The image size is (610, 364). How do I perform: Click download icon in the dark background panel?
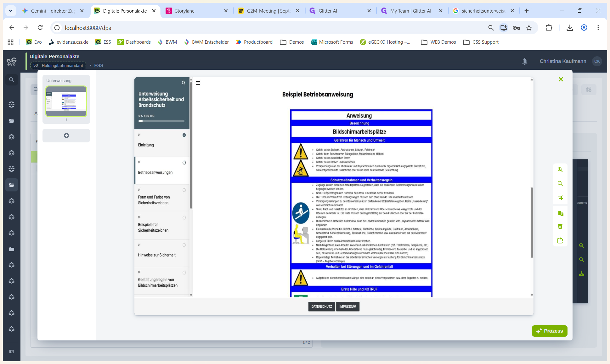(581, 273)
